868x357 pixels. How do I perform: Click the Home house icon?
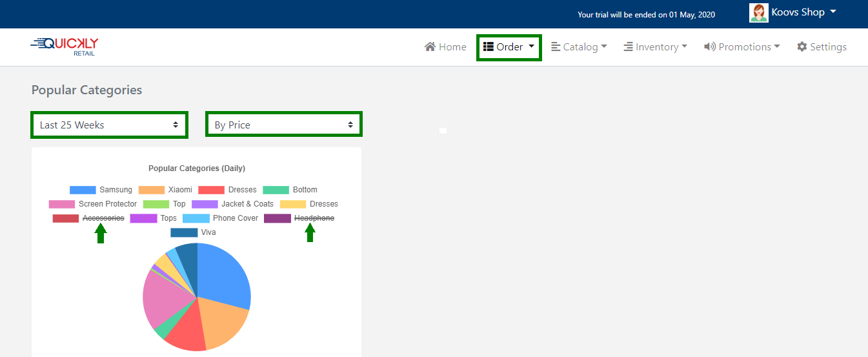pyautogui.click(x=430, y=46)
